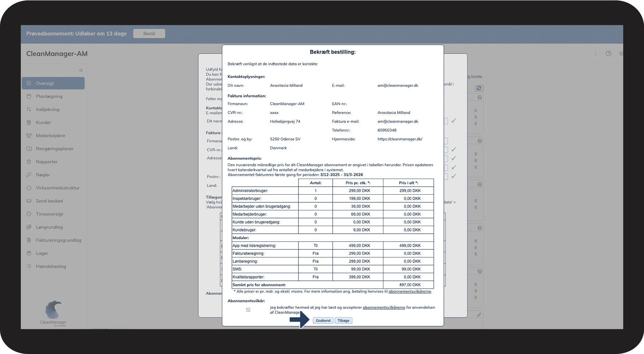Image resolution: width=644 pixels, height=354 pixels.
Task: Open the abonnementsvilkårene link under the price table
Action: 410,291
